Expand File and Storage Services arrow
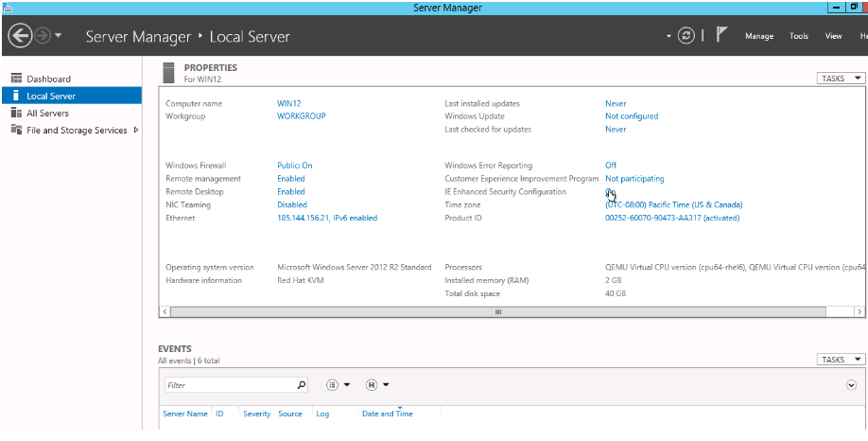868x441 pixels. click(x=136, y=131)
